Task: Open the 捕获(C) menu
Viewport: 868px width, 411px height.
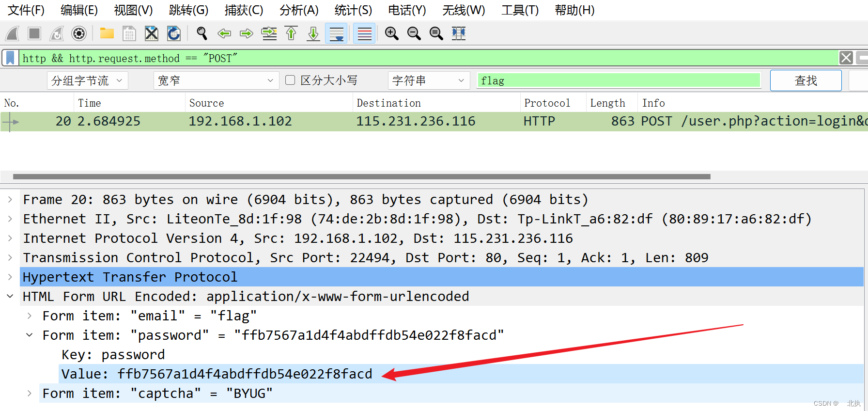Action: pyautogui.click(x=244, y=10)
